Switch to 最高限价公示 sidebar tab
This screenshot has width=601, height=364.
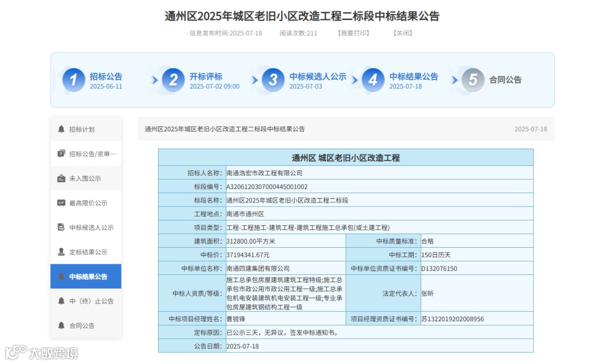click(86, 203)
